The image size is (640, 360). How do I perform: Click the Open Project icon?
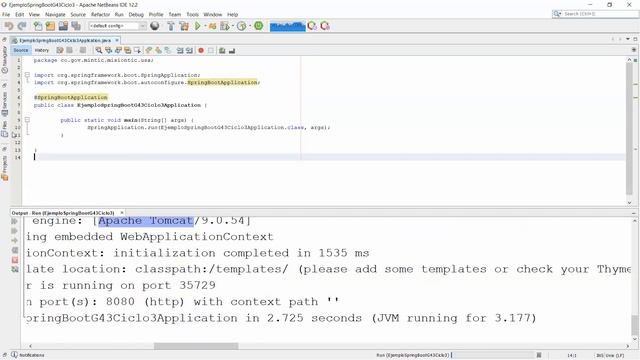[63, 26]
